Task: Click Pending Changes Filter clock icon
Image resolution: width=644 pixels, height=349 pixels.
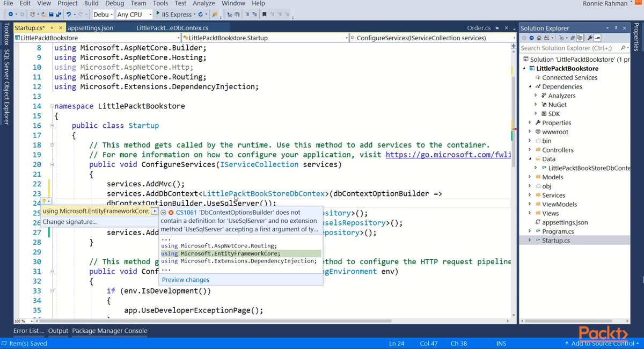Action: [x=561, y=38]
